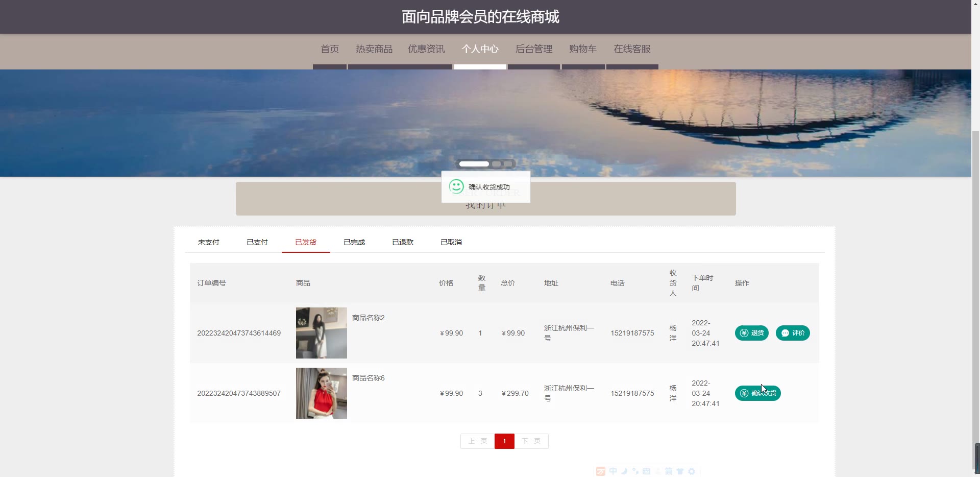This screenshot has width=980, height=477.
Task: Select page 1 in the pagination
Action: pos(504,441)
